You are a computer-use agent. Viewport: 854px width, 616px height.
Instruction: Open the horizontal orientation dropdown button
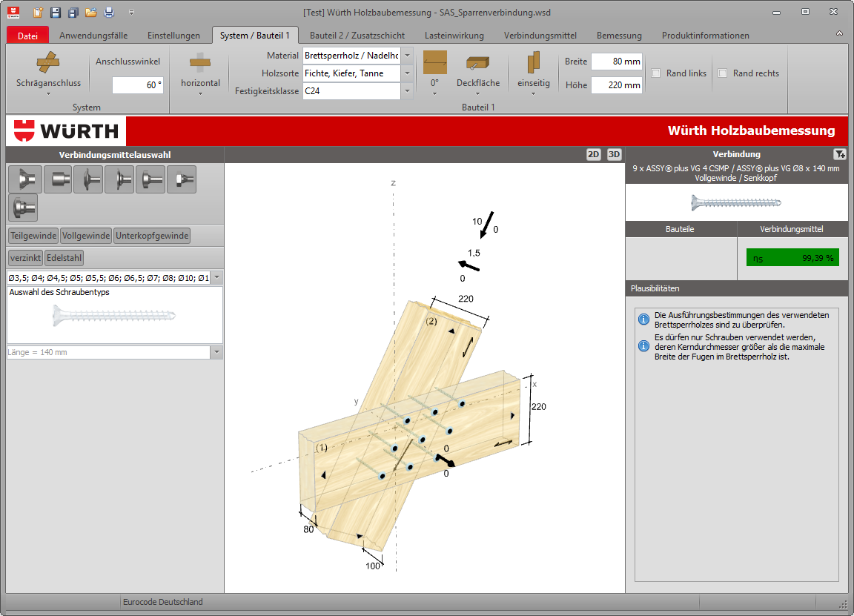point(200,73)
